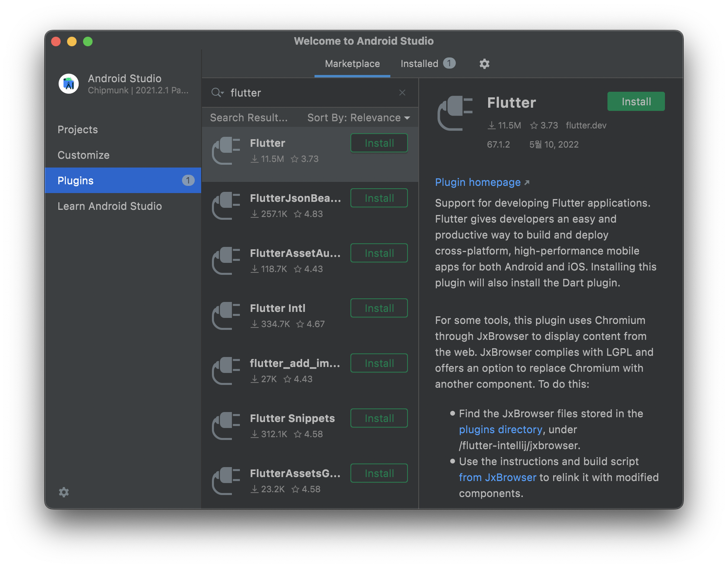The image size is (728, 568).
Task: Click version number 67.1.2
Action: pos(499,144)
